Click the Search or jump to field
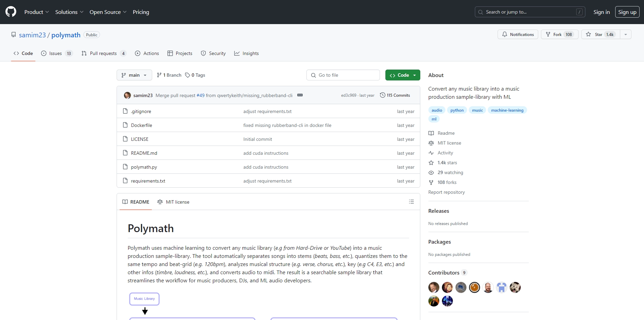The image size is (644, 320). click(x=530, y=12)
